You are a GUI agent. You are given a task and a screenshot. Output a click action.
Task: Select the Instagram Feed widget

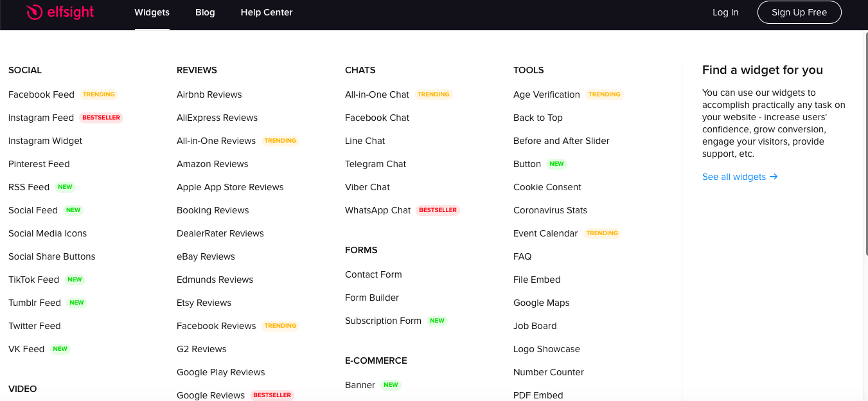point(41,118)
